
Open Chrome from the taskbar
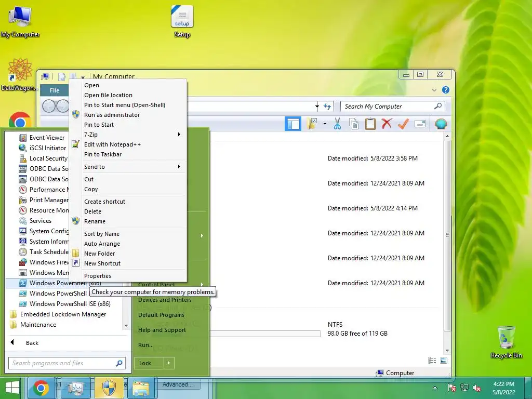click(x=41, y=388)
